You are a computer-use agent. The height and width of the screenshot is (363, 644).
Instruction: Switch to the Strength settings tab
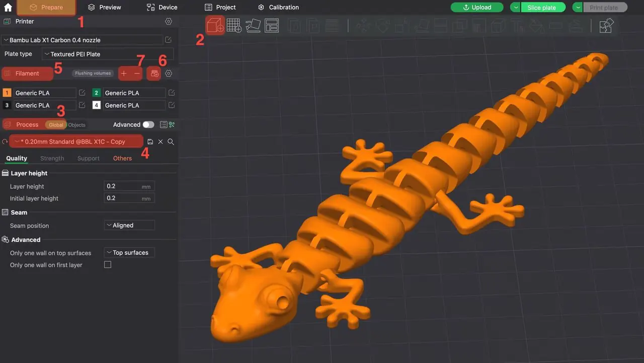click(52, 158)
